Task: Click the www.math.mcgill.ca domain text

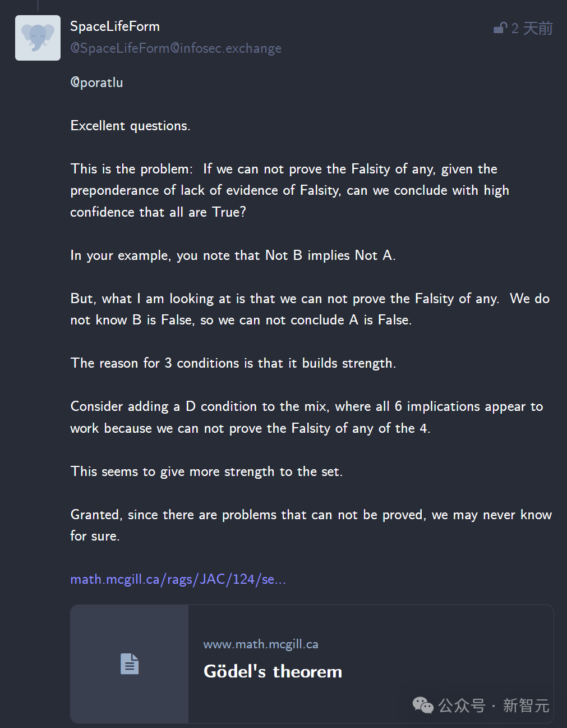Action: [x=261, y=644]
